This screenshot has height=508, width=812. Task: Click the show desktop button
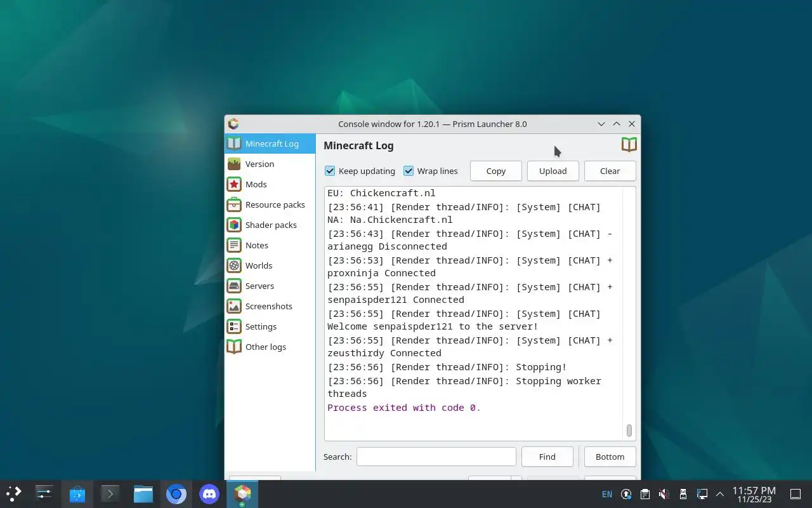click(796, 494)
